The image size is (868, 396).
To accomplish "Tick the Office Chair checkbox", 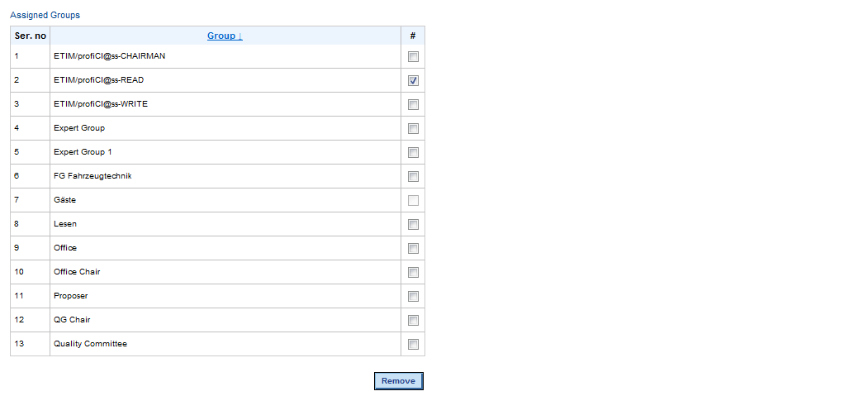I will [413, 273].
